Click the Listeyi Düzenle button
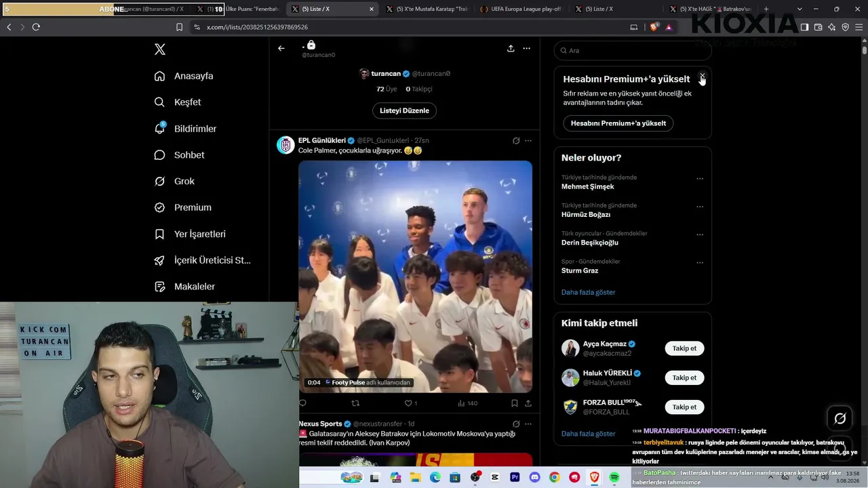 click(x=404, y=110)
